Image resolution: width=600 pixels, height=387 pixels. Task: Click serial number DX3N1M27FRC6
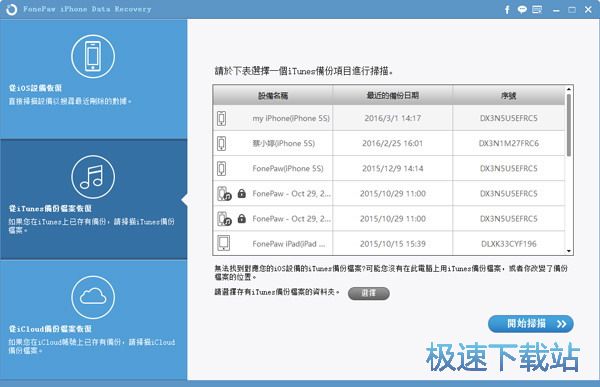509,144
